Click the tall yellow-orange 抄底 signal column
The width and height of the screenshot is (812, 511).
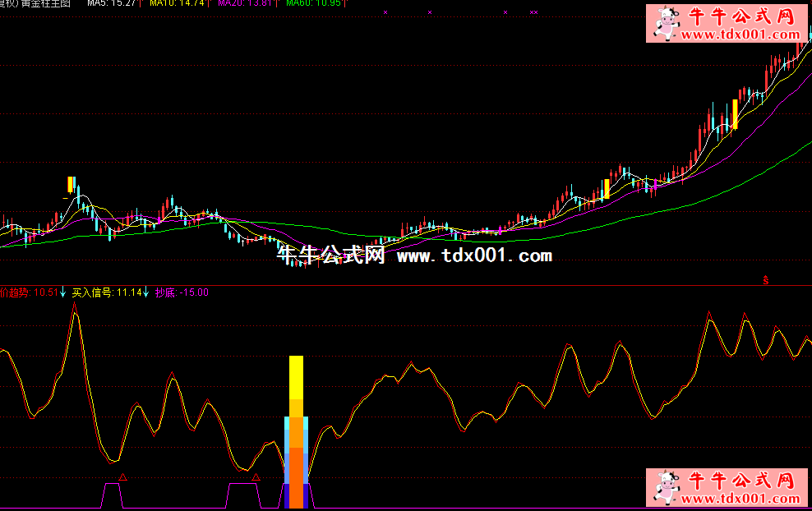pos(296,432)
